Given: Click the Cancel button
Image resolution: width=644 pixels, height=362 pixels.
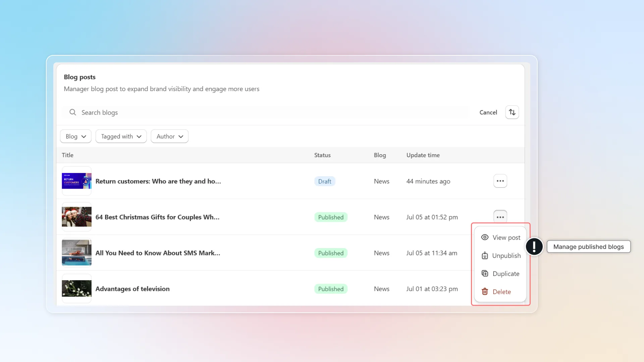Looking at the screenshot, I should (x=488, y=112).
